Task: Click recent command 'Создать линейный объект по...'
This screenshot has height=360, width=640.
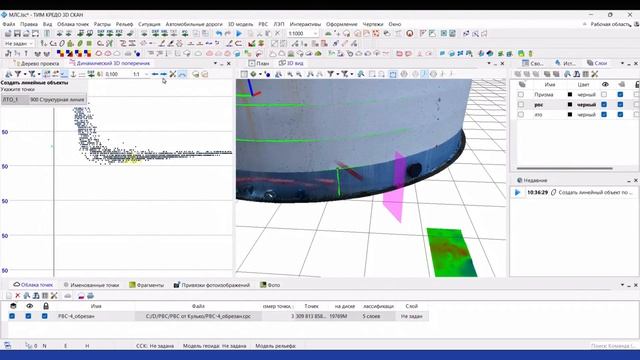Action: (x=595, y=192)
